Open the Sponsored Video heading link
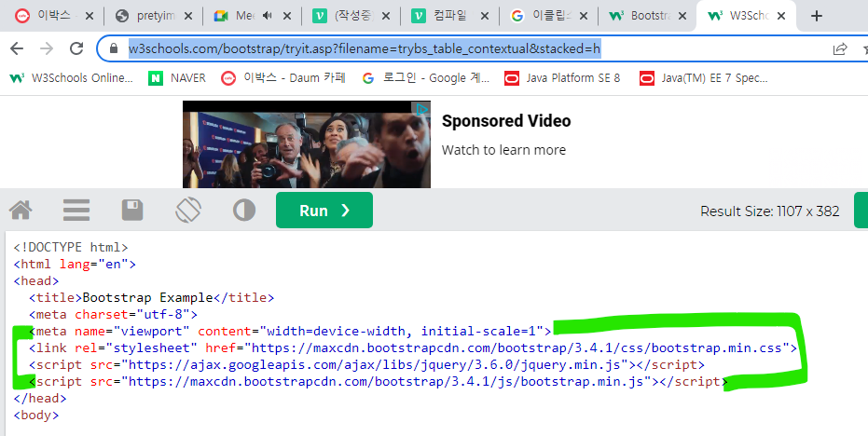The width and height of the screenshot is (868, 436). (506, 121)
